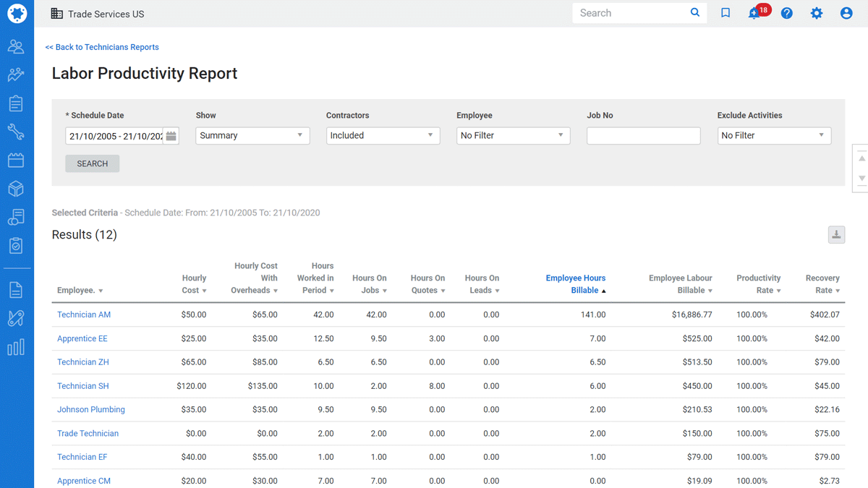Viewport: 868px width, 488px height.
Task: Open the trending line chart sidebar icon
Action: click(x=16, y=75)
